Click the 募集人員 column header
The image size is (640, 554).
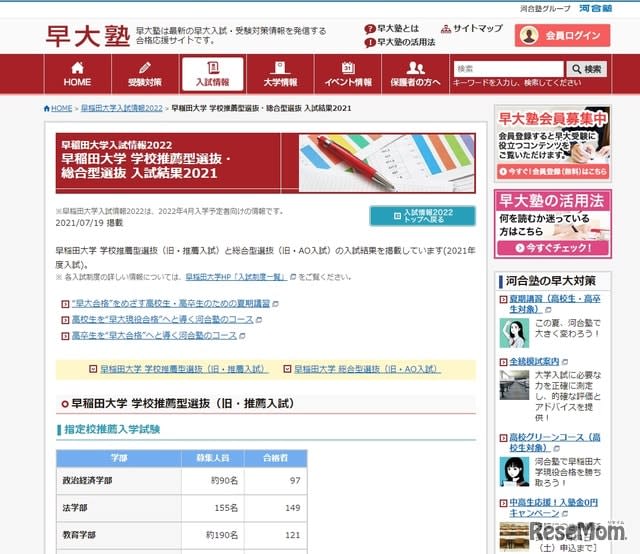click(x=213, y=458)
